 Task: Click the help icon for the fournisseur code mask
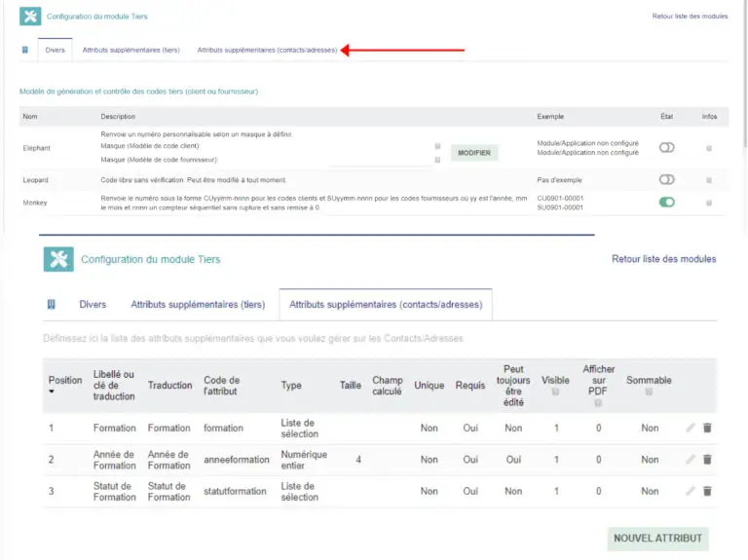(x=437, y=160)
